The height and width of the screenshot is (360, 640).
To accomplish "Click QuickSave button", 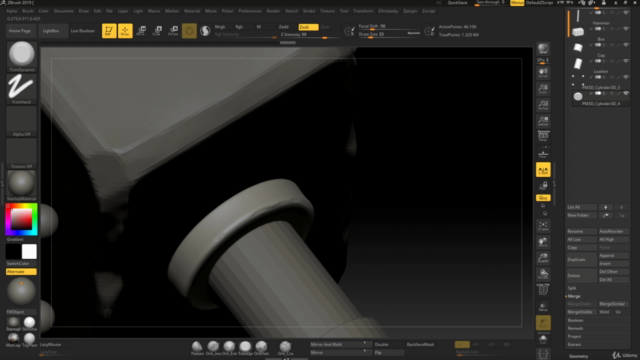I will pos(457,3).
